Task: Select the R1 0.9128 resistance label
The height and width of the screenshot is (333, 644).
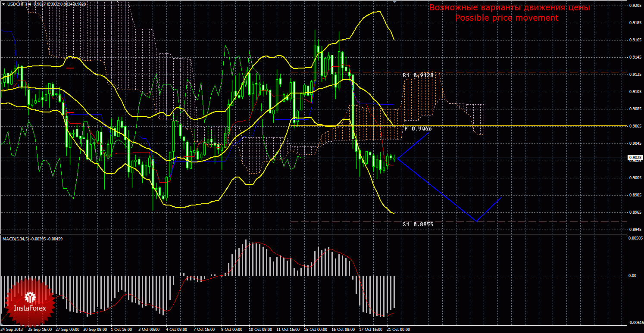Action: [418, 75]
